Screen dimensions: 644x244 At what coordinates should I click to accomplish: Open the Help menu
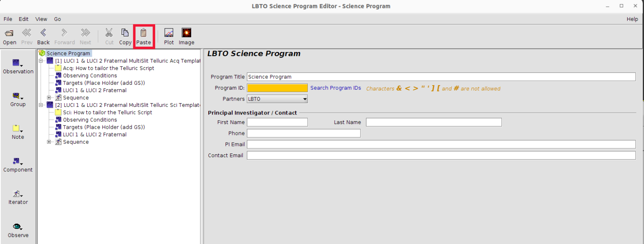pos(632,19)
